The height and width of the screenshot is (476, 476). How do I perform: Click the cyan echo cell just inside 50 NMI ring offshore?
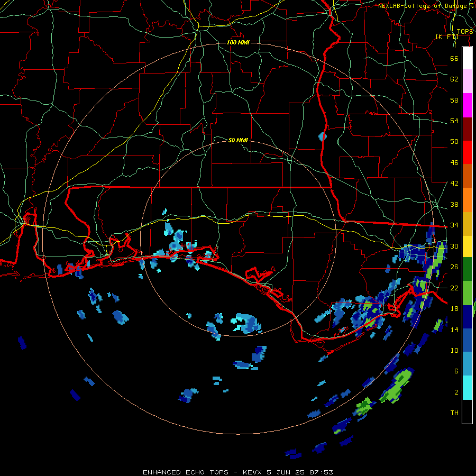pos(246,323)
